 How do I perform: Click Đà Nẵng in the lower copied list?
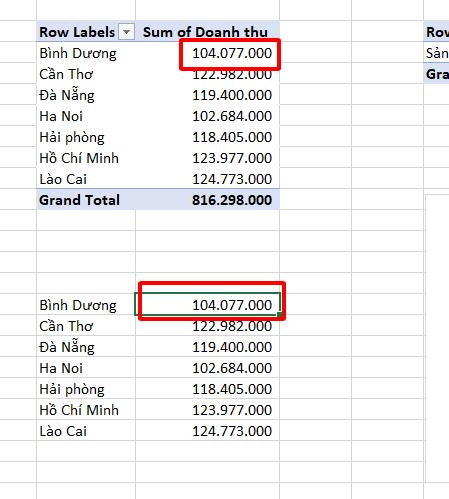(x=67, y=347)
